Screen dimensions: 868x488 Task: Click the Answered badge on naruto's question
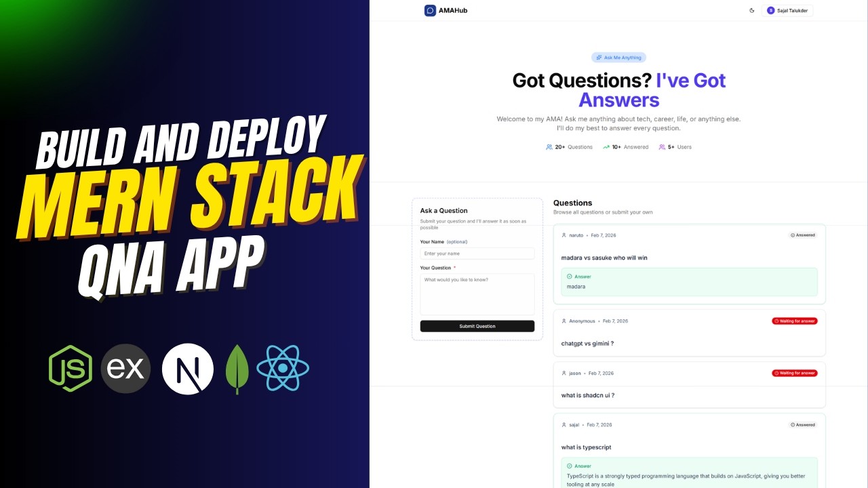pyautogui.click(x=803, y=235)
